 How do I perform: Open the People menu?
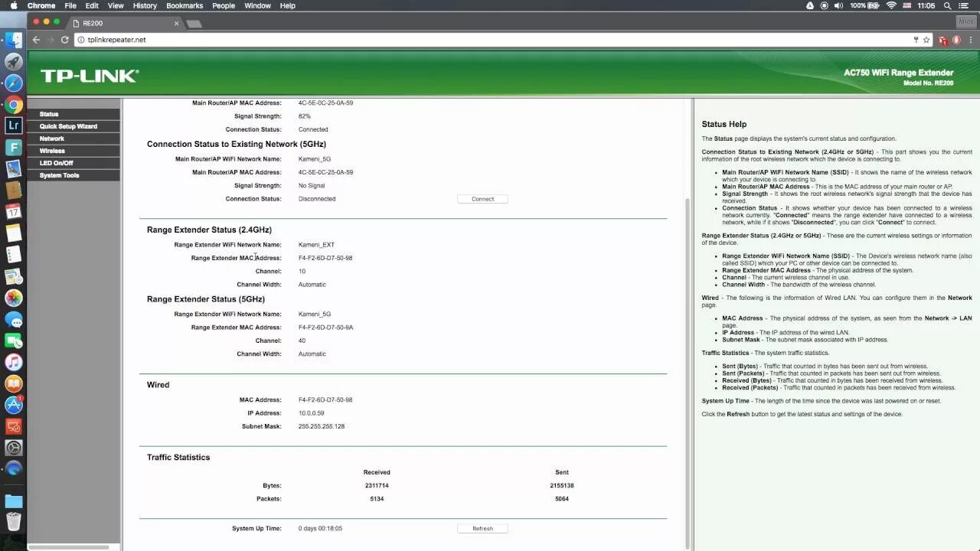coord(224,5)
